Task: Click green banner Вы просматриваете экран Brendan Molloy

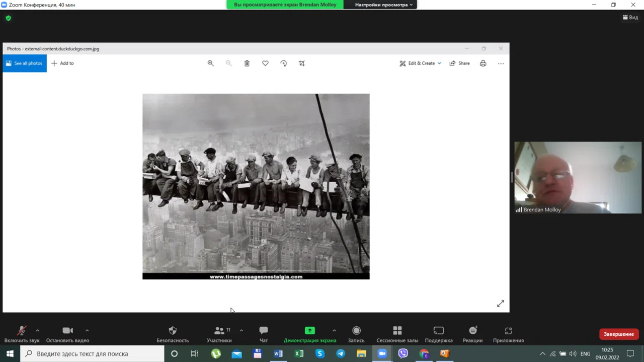Action: (285, 5)
